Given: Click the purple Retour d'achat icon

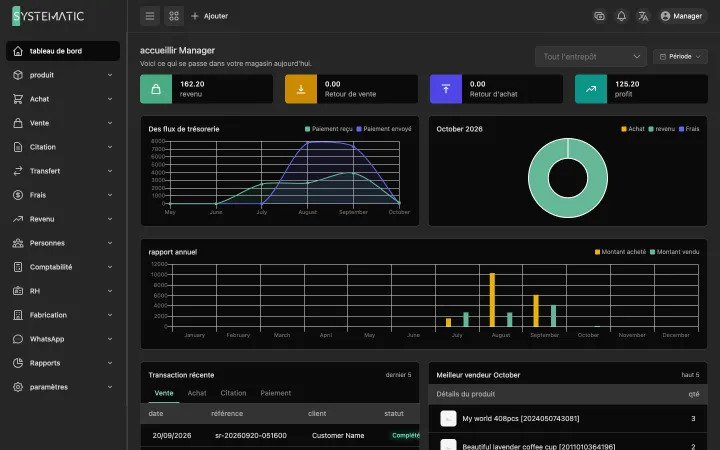Looking at the screenshot, I should coord(446,89).
